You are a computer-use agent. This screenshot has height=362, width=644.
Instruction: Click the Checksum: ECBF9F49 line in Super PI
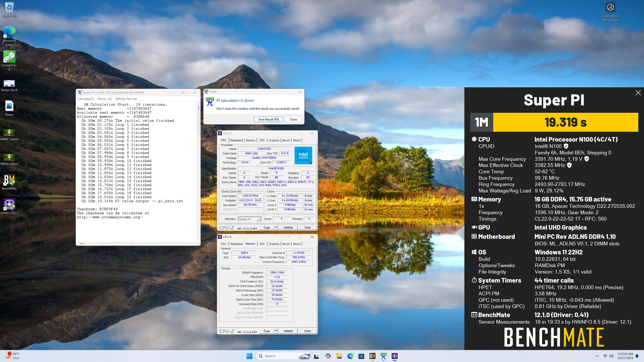97,209
